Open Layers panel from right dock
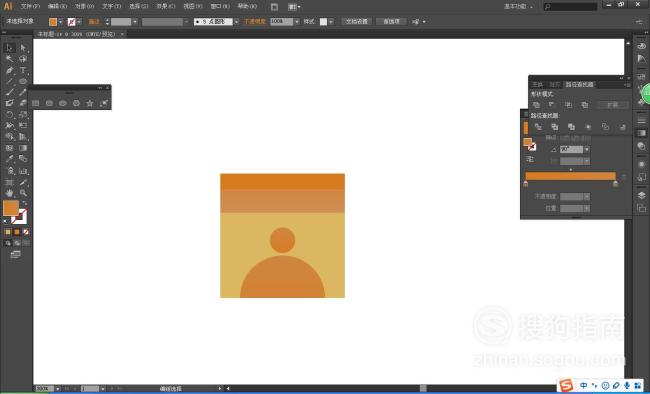This screenshot has width=650, height=394. 641,195
